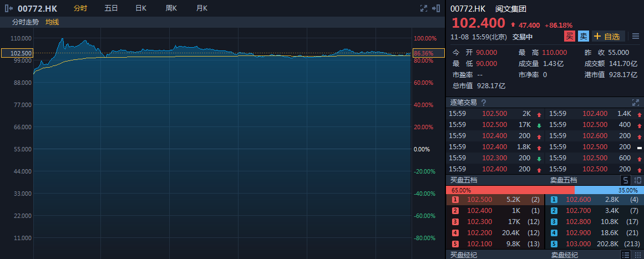The width and height of the screenshot is (644, 259).
Task: Open the hamburger menu next to 自选
Action: [x=635, y=37]
